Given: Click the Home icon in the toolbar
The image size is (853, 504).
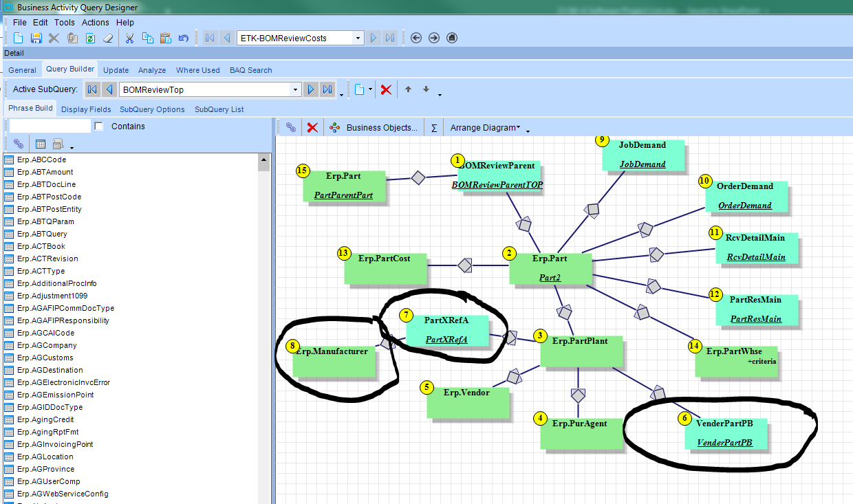Looking at the screenshot, I should (x=451, y=39).
